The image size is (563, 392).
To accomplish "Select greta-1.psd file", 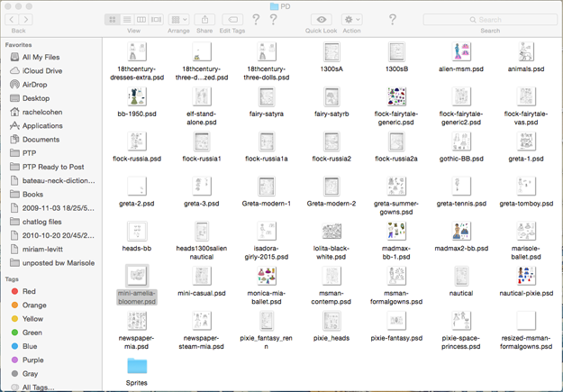I will [526, 147].
